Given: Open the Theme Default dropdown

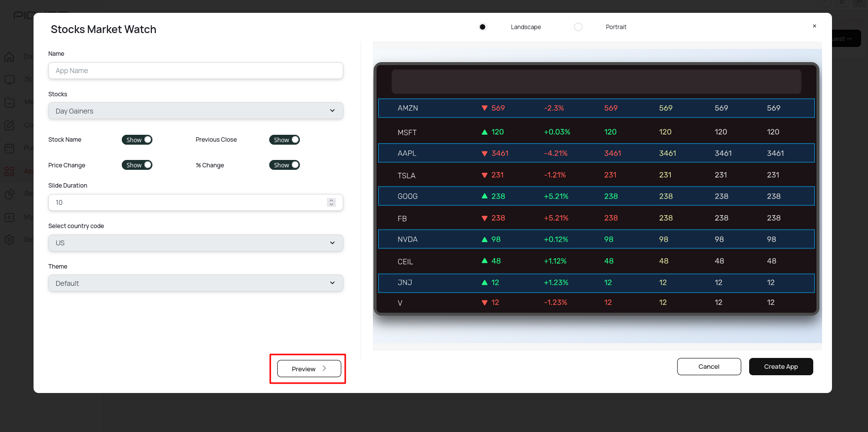Looking at the screenshot, I should (x=196, y=283).
